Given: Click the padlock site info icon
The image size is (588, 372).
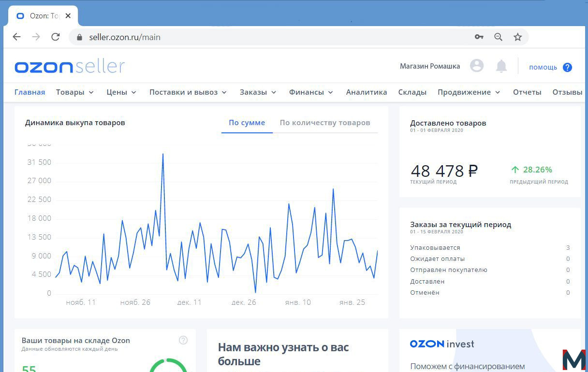Looking at the screenshot, I should tap(80, 37).
